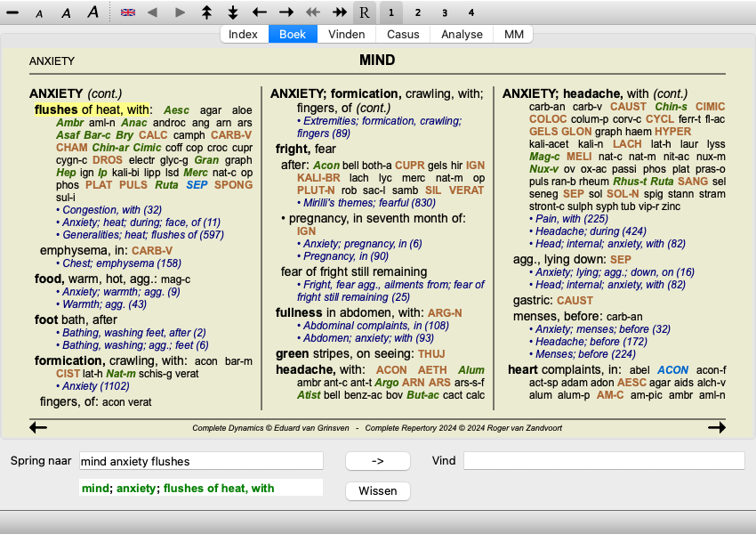This screenshot has height=534, width=756.
Task: Click the smallest text size A icon
Action: (39, 12)
